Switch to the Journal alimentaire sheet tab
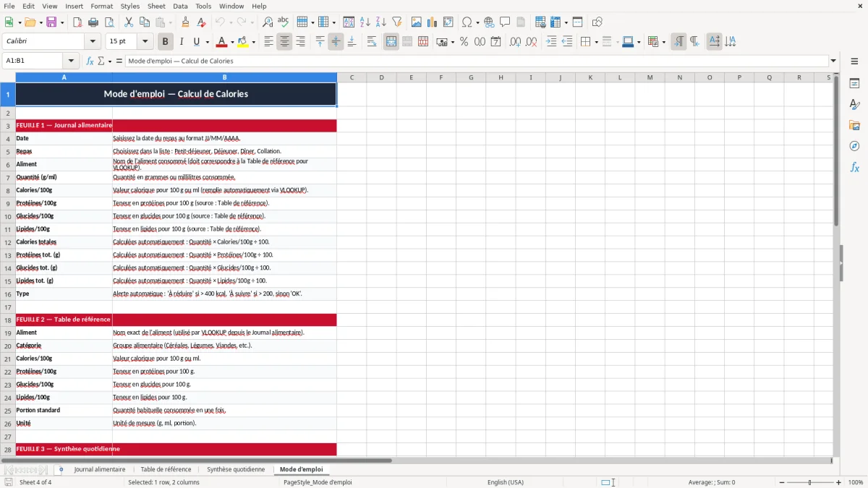868x488 pixels. 100,469
